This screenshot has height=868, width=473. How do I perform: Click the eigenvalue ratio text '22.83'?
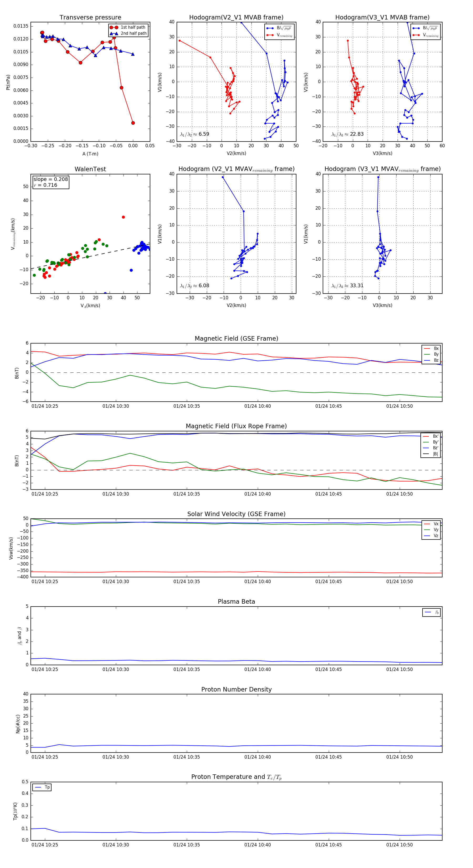357,134
